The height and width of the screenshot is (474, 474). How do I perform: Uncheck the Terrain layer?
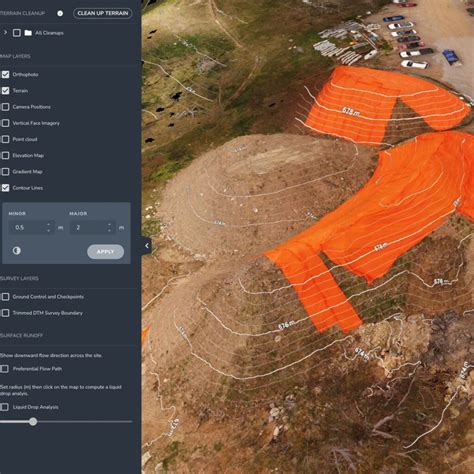tap(5, 91)
